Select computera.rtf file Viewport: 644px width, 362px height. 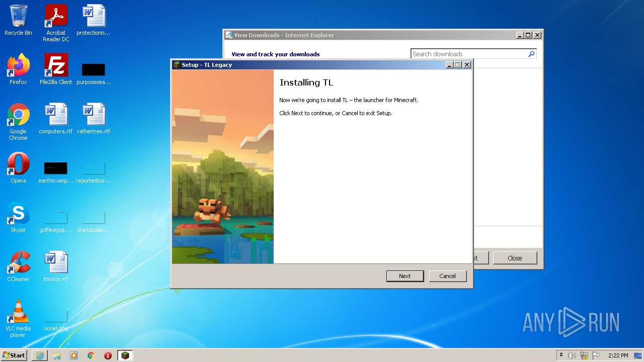pyautogui.click(x=56, y=119)
